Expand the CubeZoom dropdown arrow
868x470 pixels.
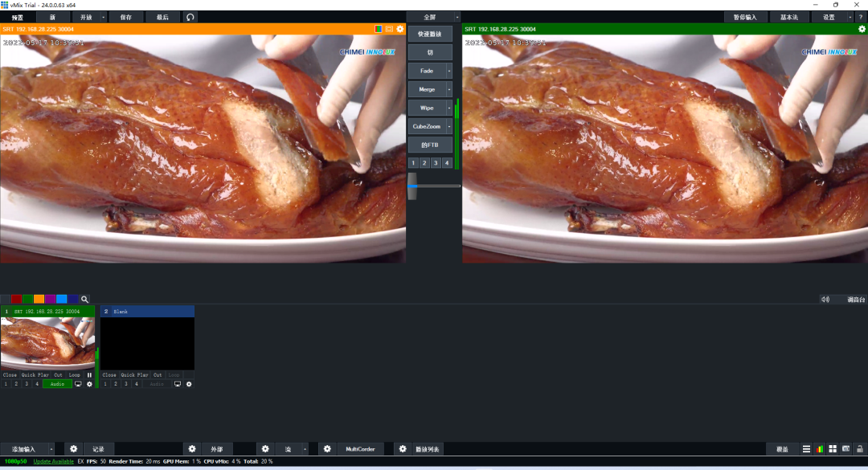point(449,126)
